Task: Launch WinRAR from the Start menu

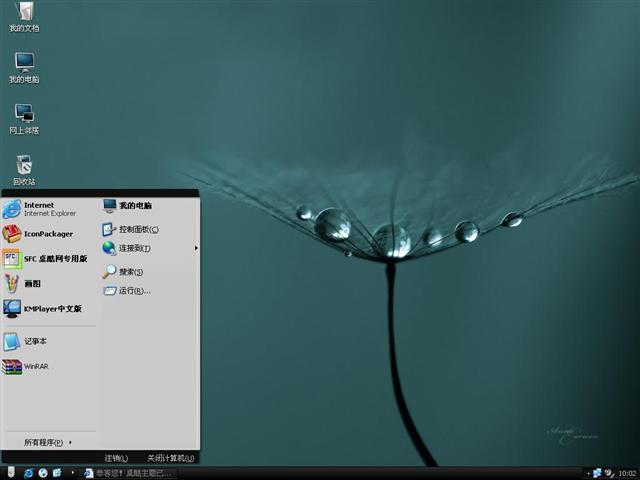Action: [36, 366]
